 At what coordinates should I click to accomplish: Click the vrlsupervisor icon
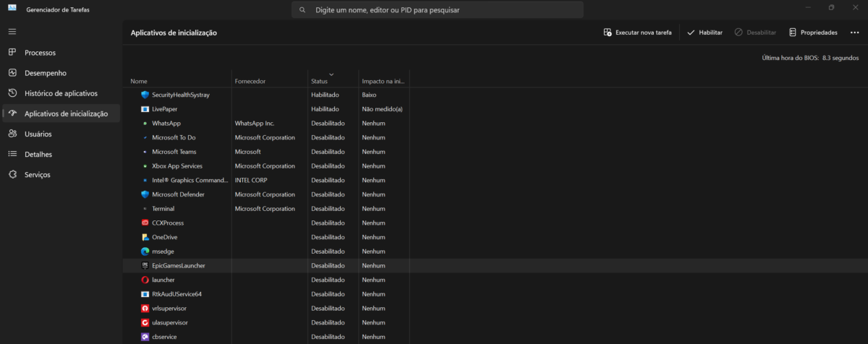point(145,309)
